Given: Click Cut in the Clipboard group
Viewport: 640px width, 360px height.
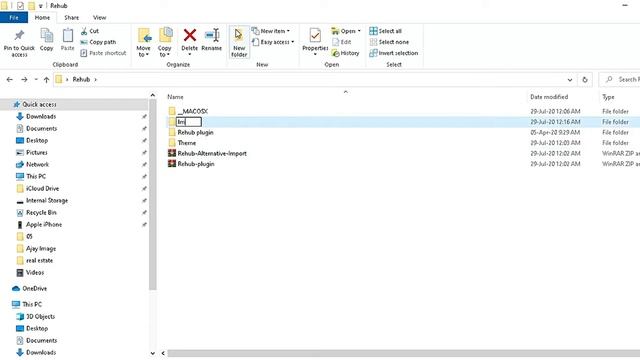Looking at the screenshot, I should tap(90, 31).
